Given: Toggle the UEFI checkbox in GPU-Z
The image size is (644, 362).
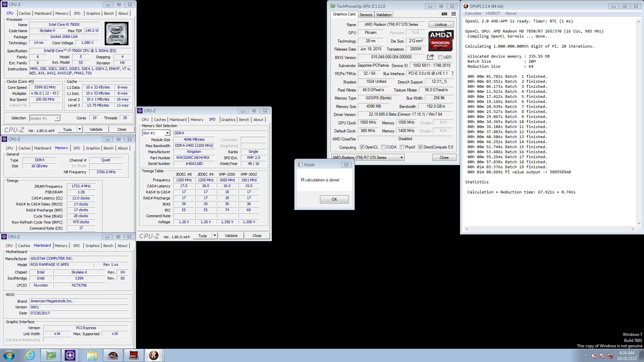Looking at the screenshot, I should 440,57.
